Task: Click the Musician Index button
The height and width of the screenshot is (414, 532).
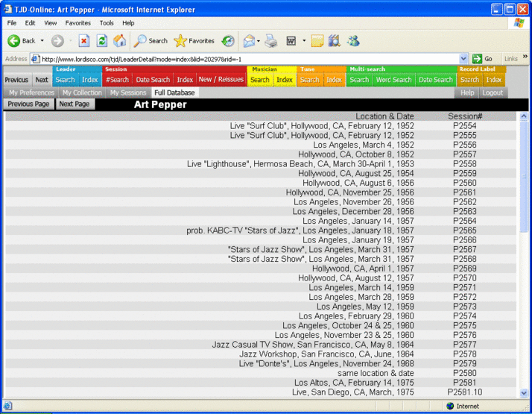Action: point(285,80)
